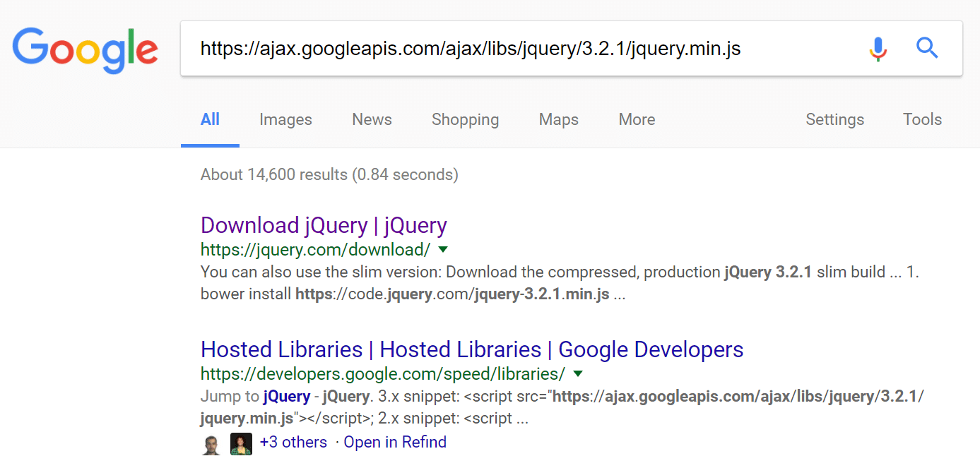Open the dropdown arrow next to developers.google.com URL
The height and width of the screenshot is (468, 980).
tap(578, 373)
